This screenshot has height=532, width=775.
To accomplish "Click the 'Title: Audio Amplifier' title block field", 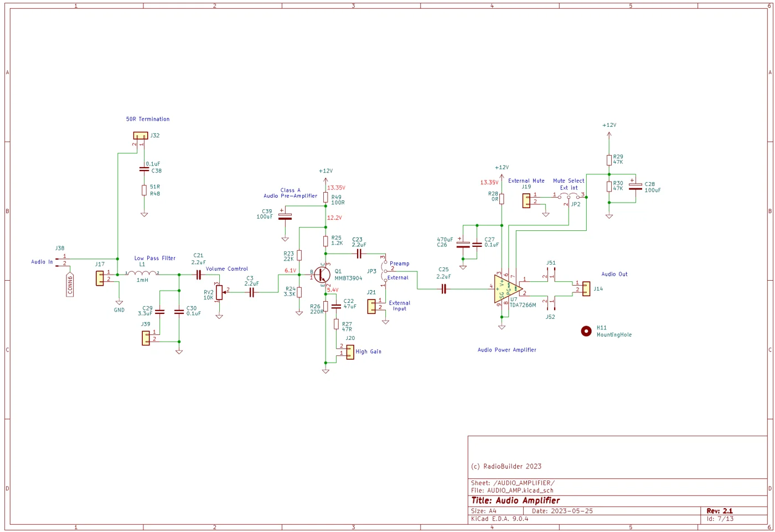I will point(515,500).
